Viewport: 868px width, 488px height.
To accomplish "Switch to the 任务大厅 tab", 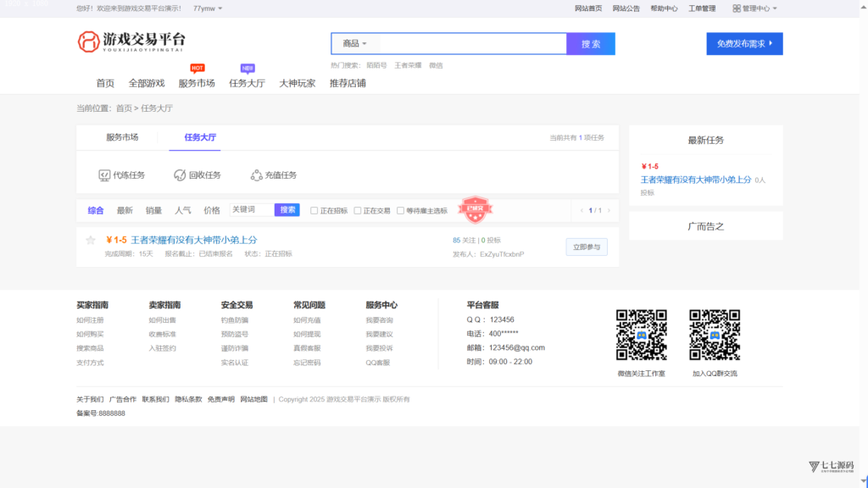I will coord(200,137).
